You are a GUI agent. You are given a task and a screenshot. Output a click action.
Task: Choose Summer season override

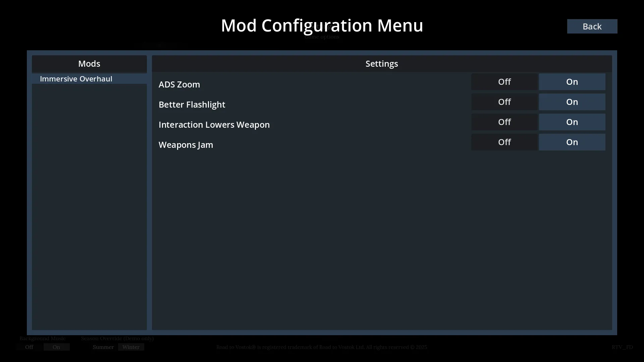(x=103, y=347)
